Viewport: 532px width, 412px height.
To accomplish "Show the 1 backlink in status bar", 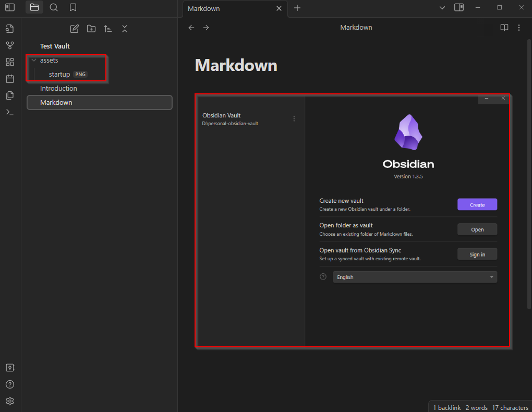I will pos(447,408).
